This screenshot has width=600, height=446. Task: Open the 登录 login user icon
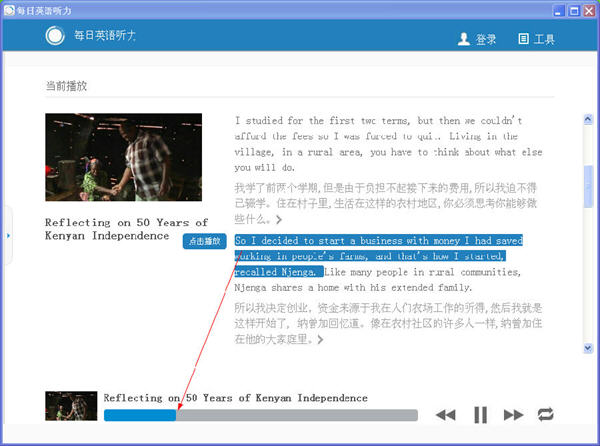pyautogui.click(x=464, y=39)
